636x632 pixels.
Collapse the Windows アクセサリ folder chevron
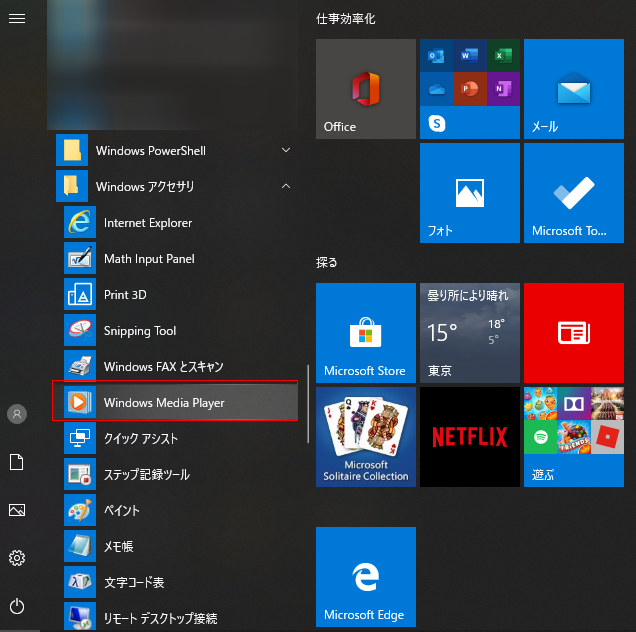[x=286, y=186]
